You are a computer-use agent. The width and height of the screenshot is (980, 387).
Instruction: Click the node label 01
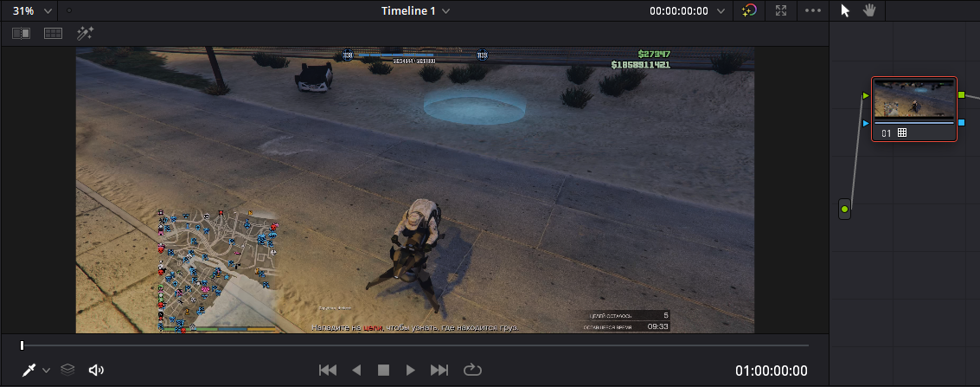click(887, 133)
